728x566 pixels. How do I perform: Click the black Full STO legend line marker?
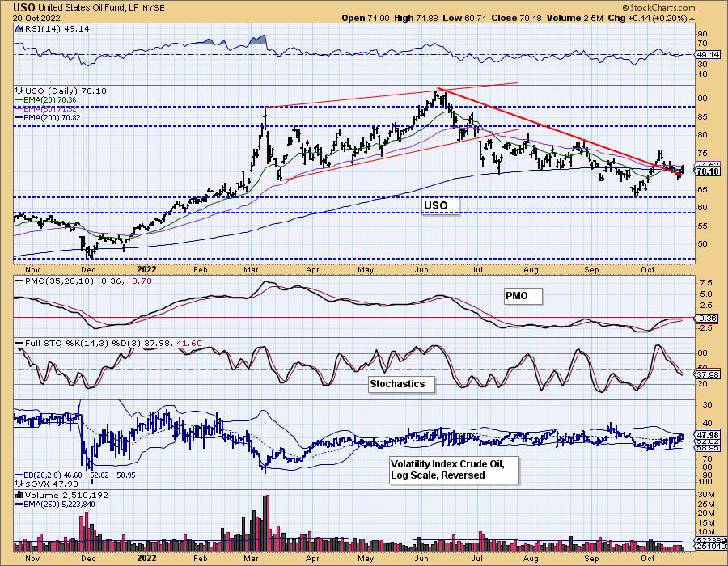pyautogui.click(x=19, y=344)
